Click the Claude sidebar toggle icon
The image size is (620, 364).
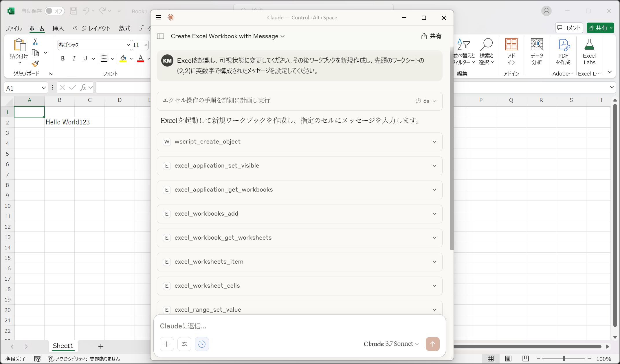coord(160,36)
